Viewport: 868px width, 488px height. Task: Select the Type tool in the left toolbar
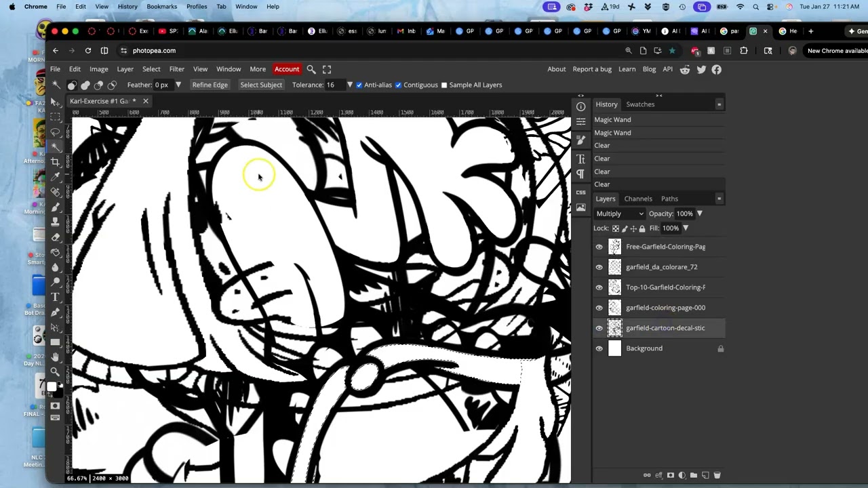tap(56, 297)
